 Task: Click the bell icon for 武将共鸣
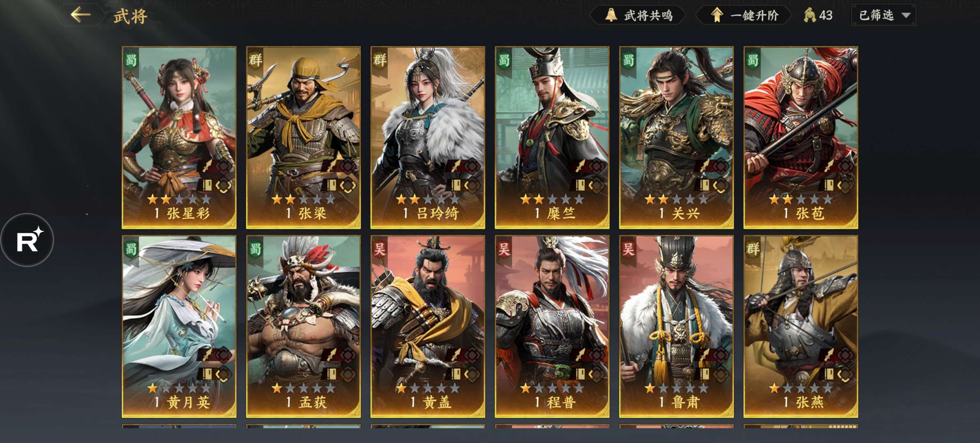coord(611,15)
